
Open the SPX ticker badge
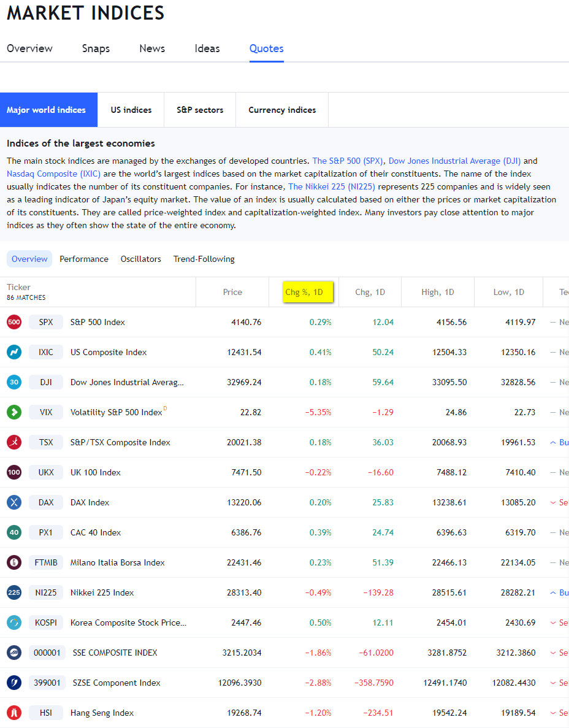[x=46, y=322]
